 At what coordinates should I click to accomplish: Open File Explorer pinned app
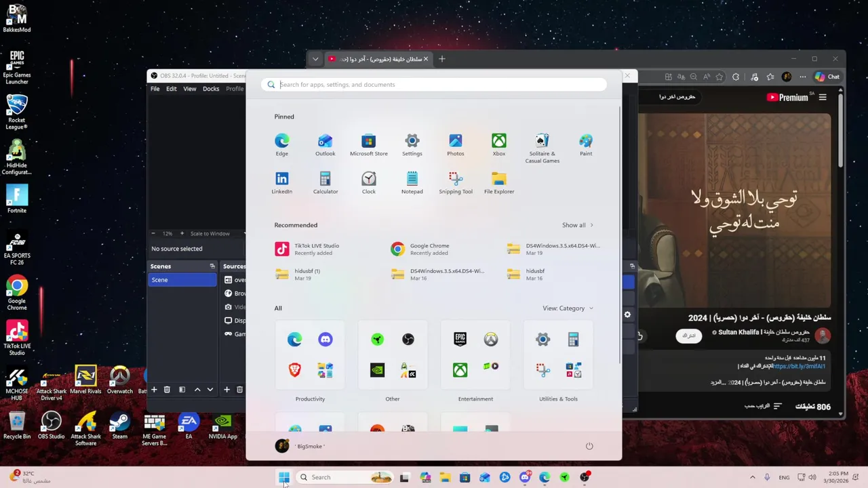point(498,182)
